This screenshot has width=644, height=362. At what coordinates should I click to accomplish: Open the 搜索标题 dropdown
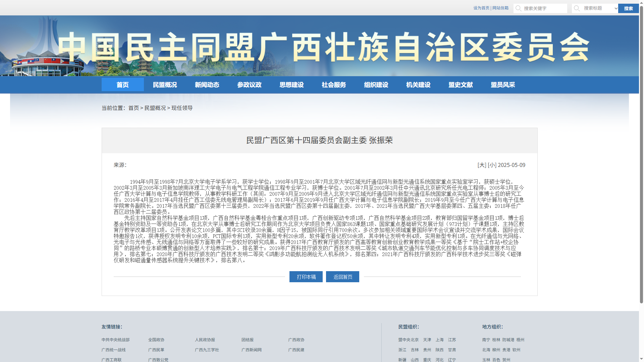pos(600,8)
